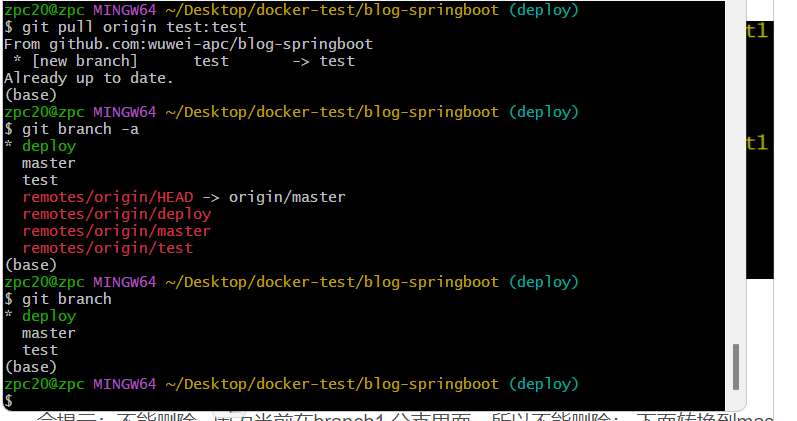Click the '[new branch]' label
Viewport: 797px width, 421px height.
click(x=83, y=61)
